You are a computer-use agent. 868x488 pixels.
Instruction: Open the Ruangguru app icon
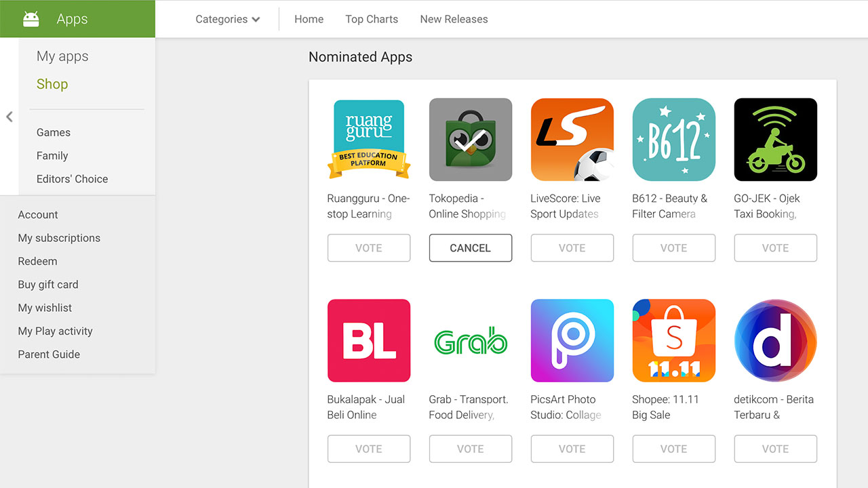pyautogui.click(x=369, y=140)
